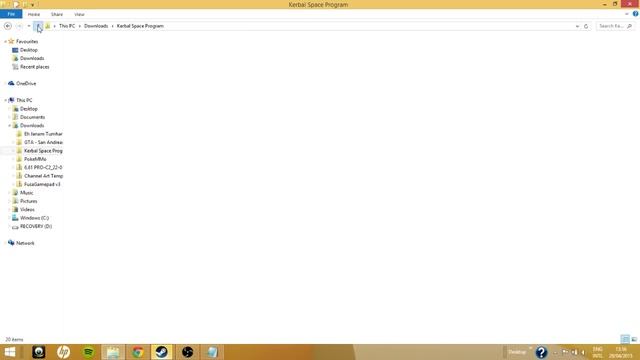Viewport: 640px width, 360px height.
Task: Open Action Center flag tray icon
Action: click(565, 352)
